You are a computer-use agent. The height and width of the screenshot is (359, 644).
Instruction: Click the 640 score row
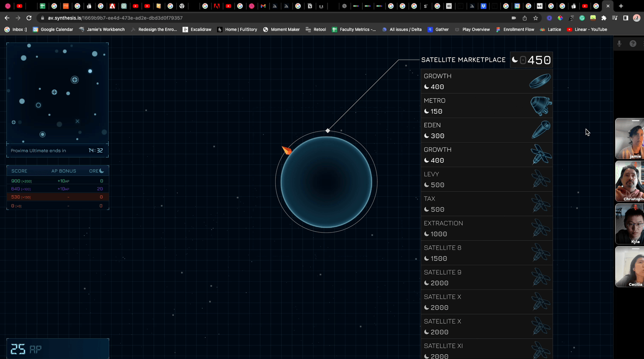[58, 189]
